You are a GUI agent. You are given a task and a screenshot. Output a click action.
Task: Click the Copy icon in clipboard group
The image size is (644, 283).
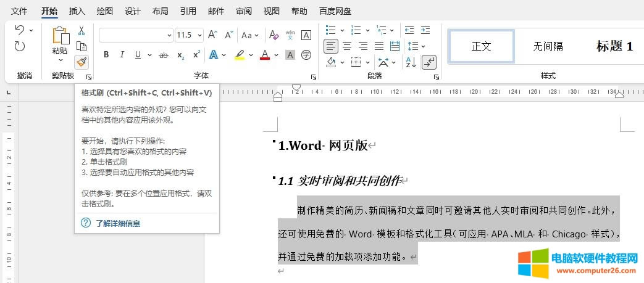(81, 46)
